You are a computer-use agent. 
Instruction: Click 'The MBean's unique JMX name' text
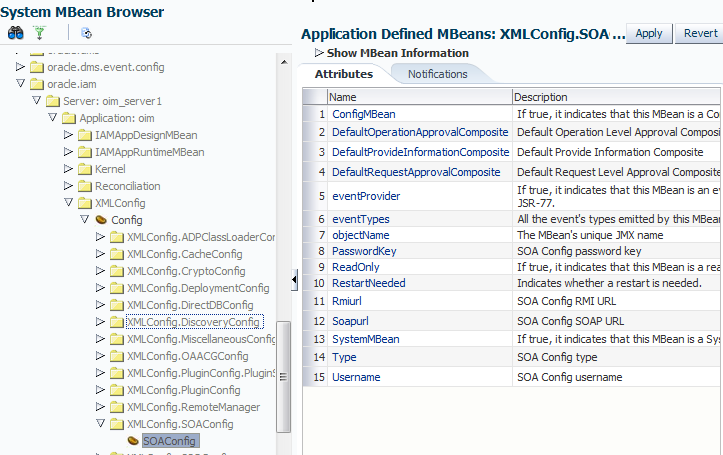coord(590,235)
